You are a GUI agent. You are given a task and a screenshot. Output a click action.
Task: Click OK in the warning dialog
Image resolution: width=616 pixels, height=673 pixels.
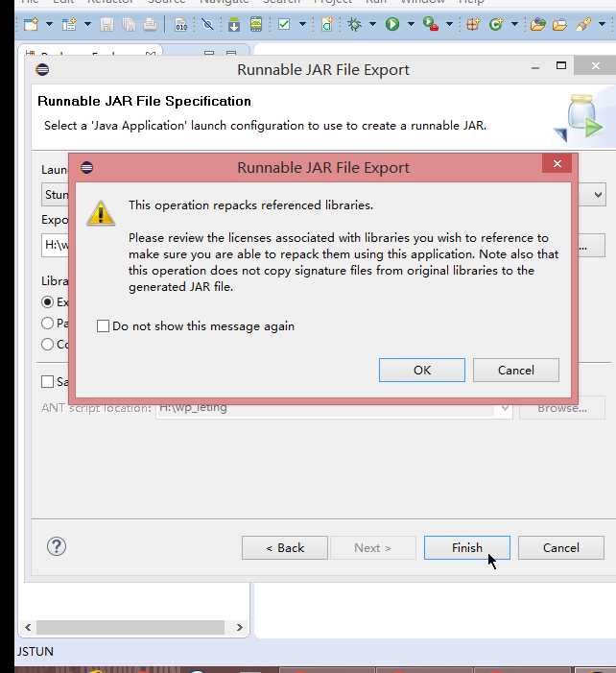421,370
